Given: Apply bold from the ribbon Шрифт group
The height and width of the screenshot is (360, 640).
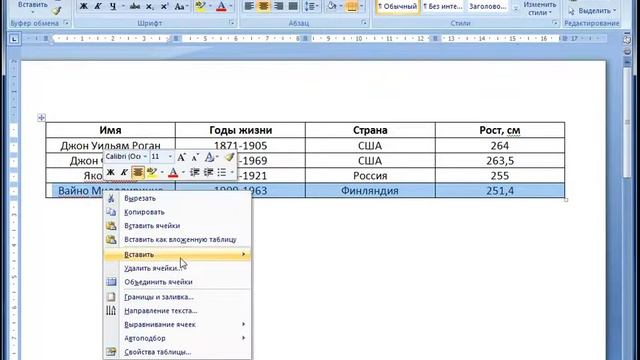Looking at the screenshot, I should 84,6.
